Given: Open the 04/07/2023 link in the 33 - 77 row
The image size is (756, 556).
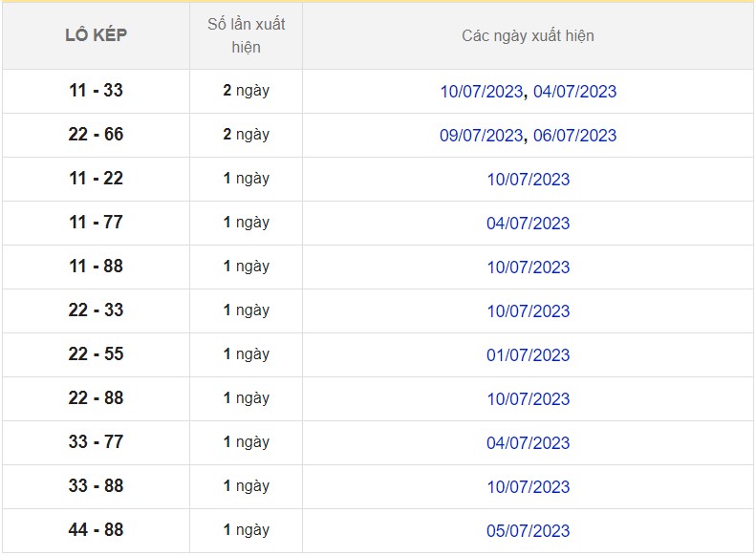Looking at the screenshot, I should click(528, 443).
